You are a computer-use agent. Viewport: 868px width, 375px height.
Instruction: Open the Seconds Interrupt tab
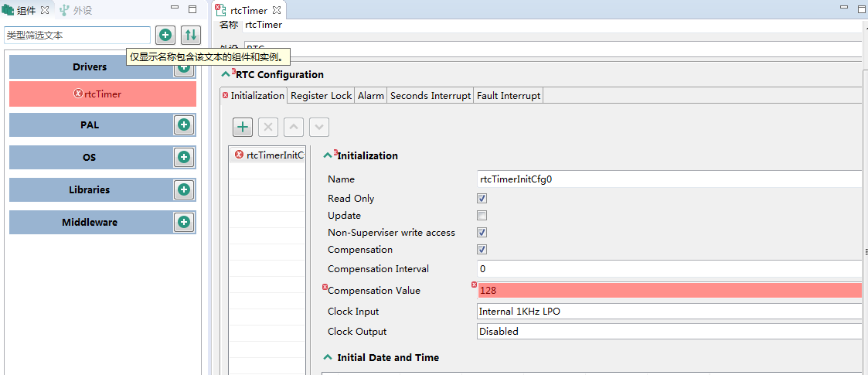[431, 96]
